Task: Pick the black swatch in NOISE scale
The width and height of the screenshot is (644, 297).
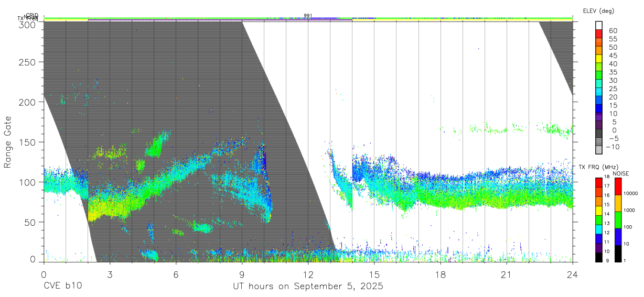Action: (618, 254)
